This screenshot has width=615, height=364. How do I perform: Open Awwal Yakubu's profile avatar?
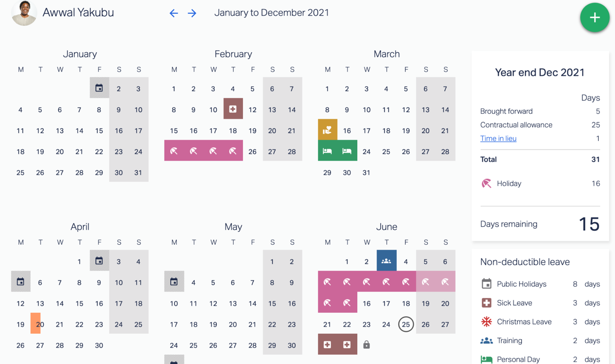click(24, 13)
